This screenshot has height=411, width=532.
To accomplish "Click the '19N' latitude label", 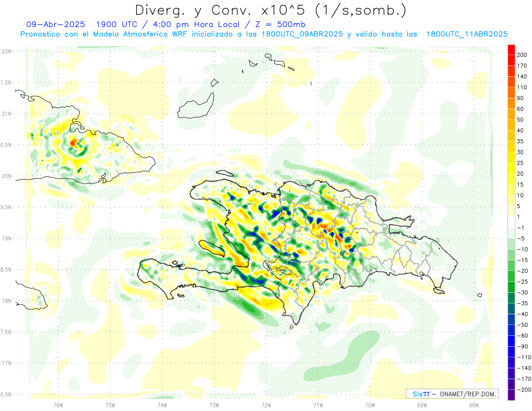I will (x=6, y=239).
